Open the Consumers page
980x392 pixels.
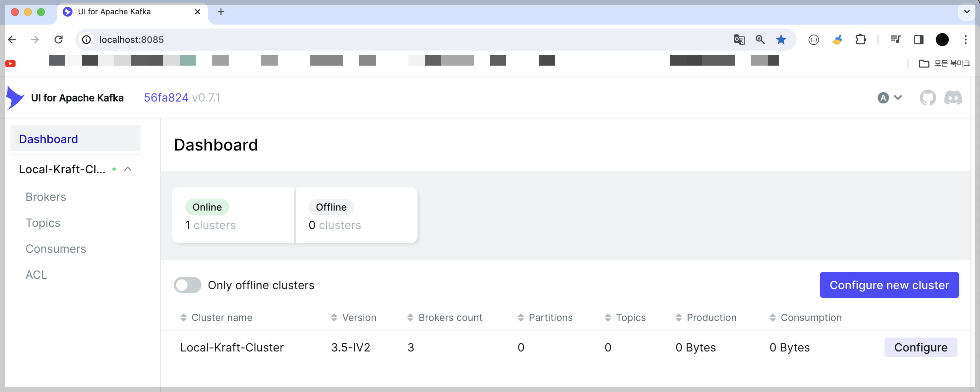point(56,249)
